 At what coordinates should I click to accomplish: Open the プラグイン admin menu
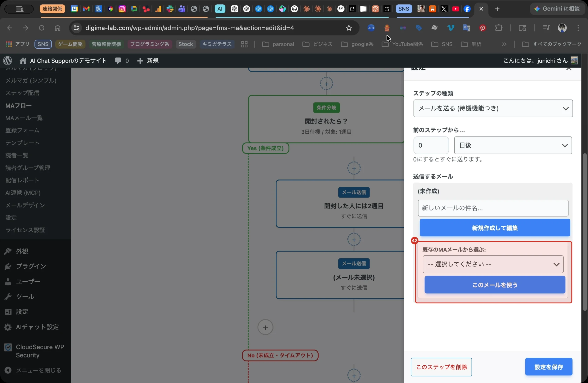point(31,266)
